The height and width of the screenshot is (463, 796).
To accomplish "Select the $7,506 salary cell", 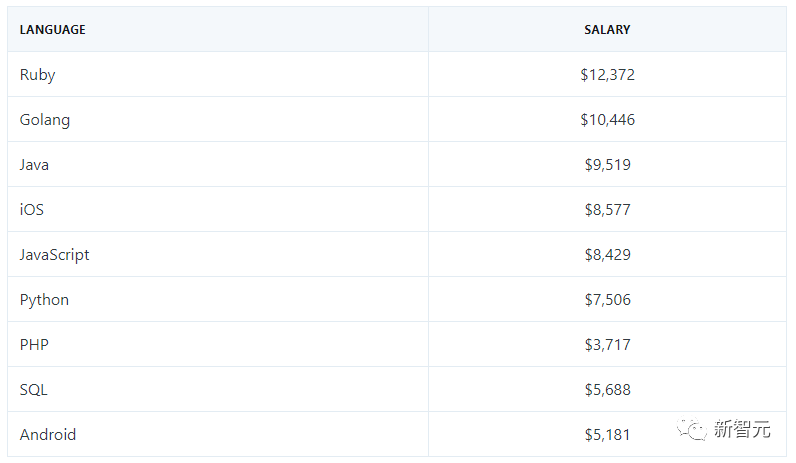I will 607,300.
